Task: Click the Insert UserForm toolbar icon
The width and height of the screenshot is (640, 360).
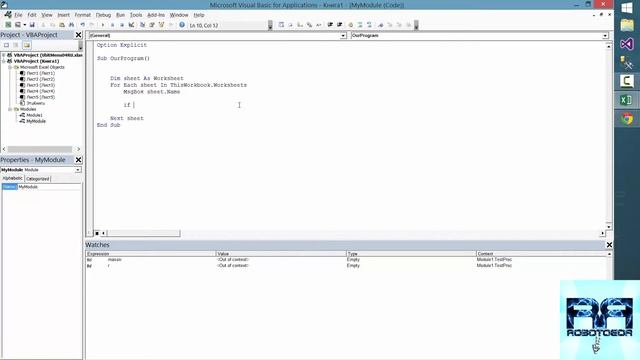Action: tap(18, 25)
